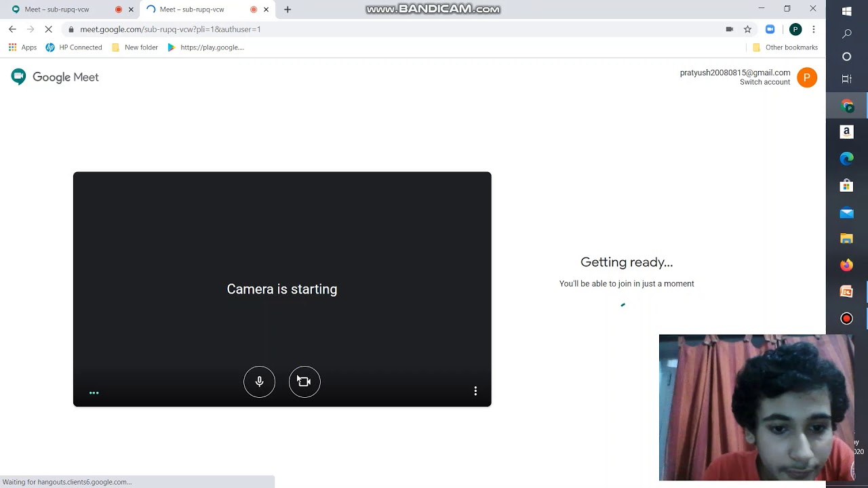
Task: Turn off camera in the preview
Action: point(304,382)
